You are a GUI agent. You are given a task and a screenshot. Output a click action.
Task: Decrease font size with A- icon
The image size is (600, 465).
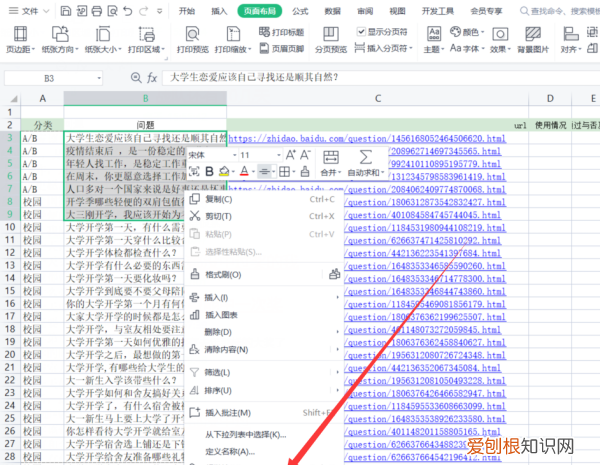pos(305,155)
